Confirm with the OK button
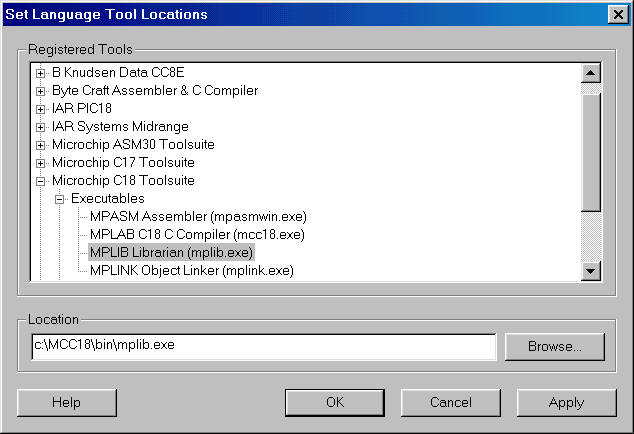Viewport: 634px width, 434px height. (x=335, y=403)
